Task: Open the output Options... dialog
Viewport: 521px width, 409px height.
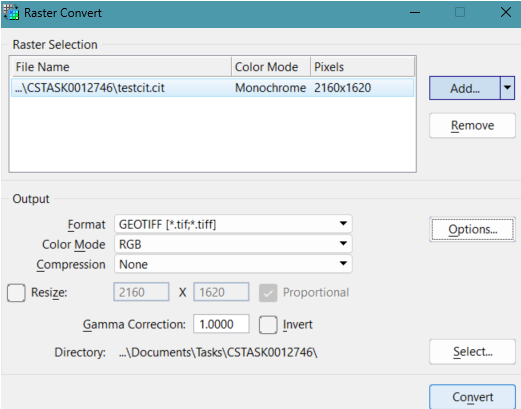Action: [472, 229]
